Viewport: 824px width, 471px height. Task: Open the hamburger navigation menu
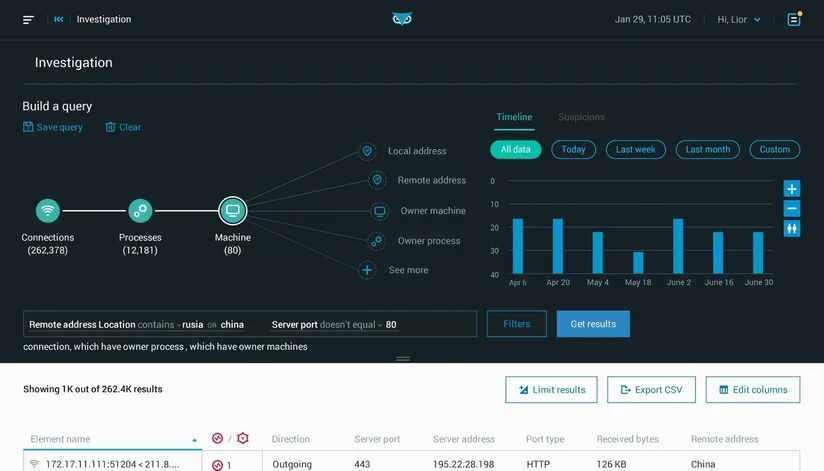tap(28, 19)
